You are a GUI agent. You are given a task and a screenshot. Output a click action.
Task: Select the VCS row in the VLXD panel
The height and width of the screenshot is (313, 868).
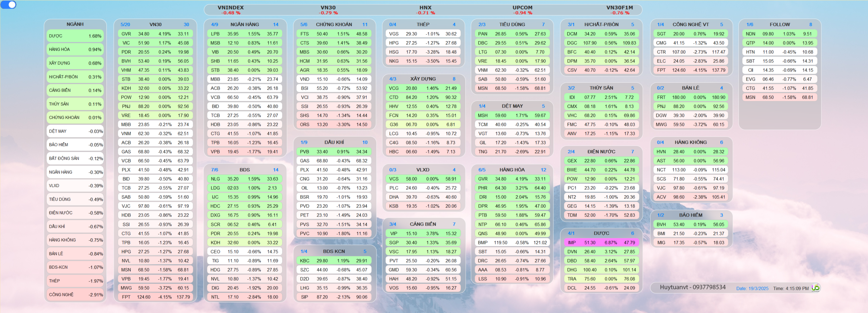pos(423,179)
